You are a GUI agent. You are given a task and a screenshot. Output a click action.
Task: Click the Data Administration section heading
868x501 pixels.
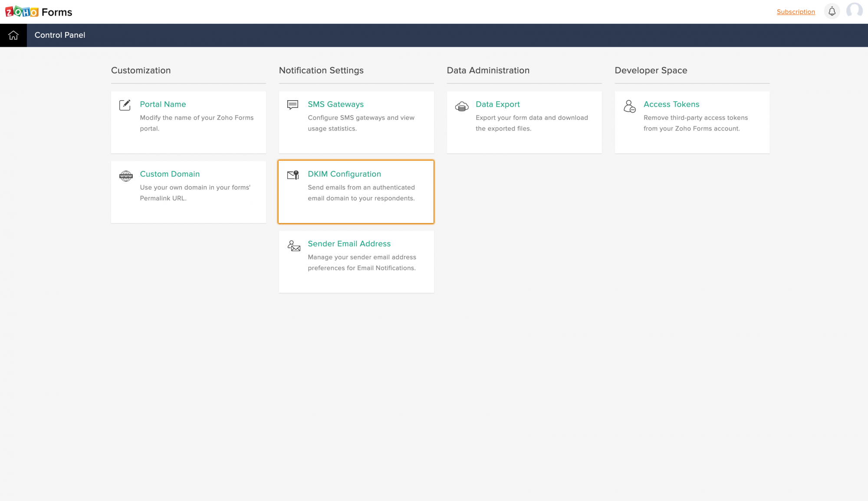488,70
